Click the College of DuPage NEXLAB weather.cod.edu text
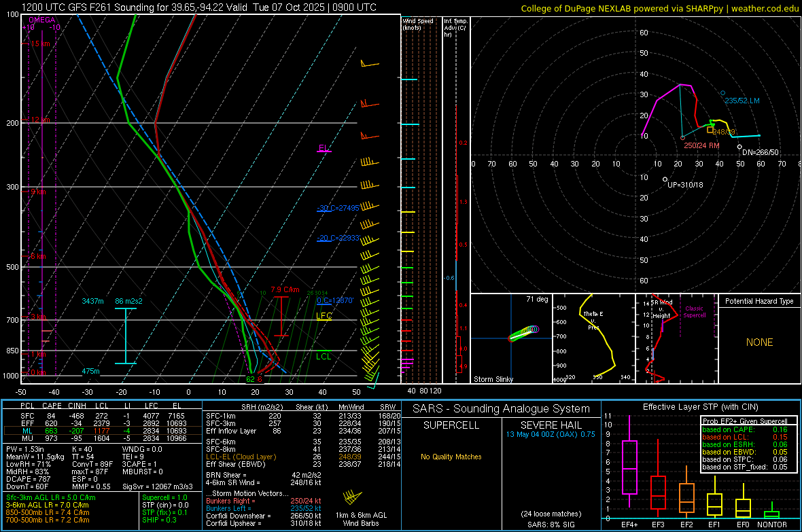This screenshot has height=532, width=802. click(659, 8)
